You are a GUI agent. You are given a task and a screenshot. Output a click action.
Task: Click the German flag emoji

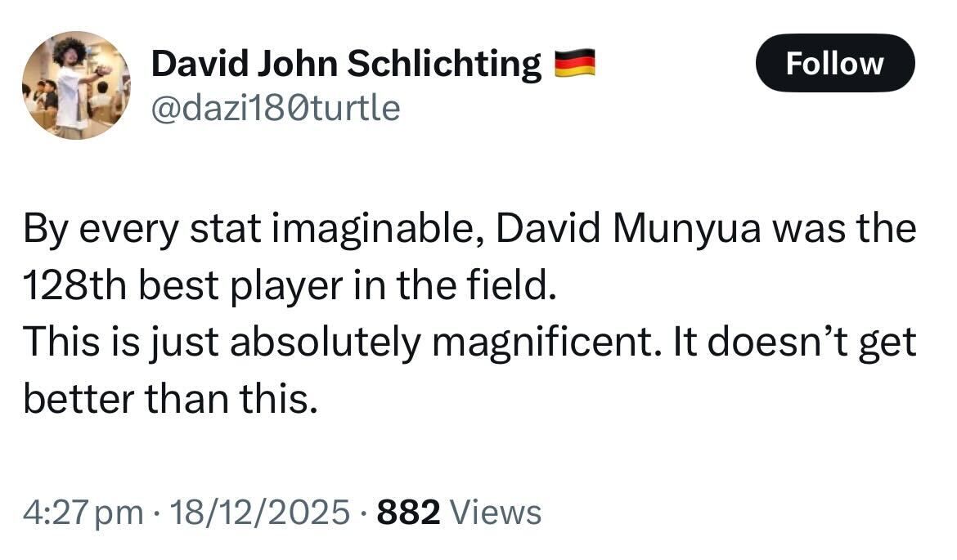574,63
